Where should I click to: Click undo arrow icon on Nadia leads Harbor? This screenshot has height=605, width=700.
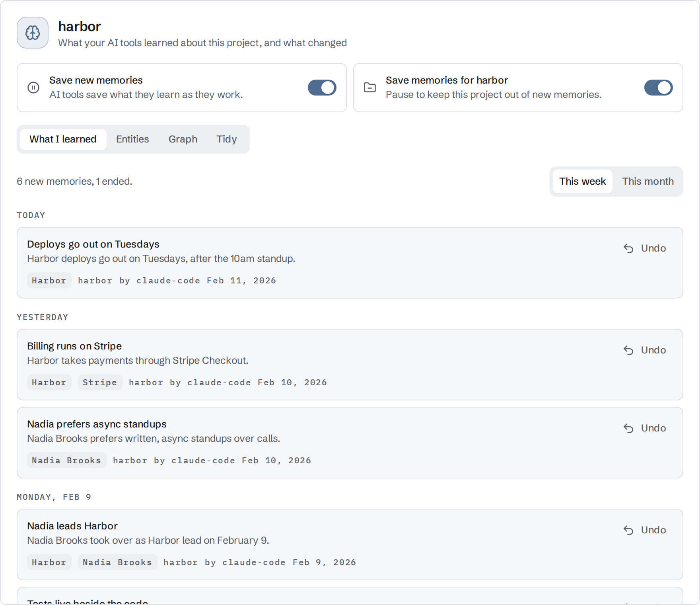(x=628, y=530)
